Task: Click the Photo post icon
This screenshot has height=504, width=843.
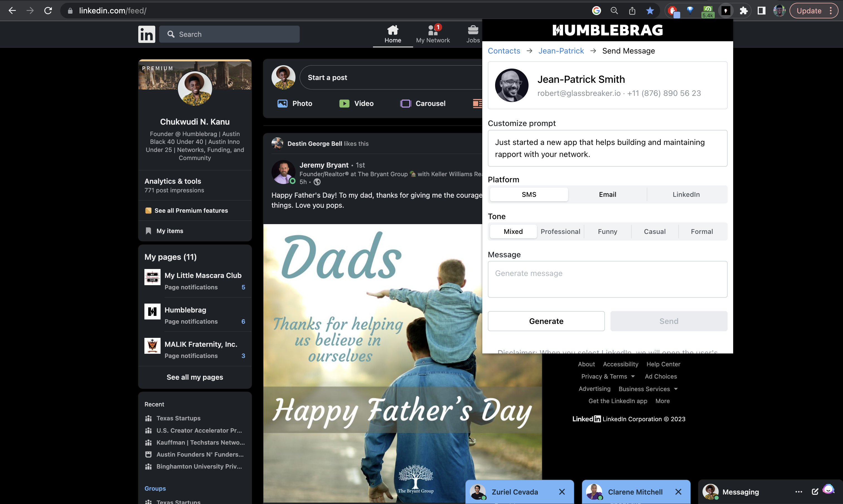Action: click(282, 104)
